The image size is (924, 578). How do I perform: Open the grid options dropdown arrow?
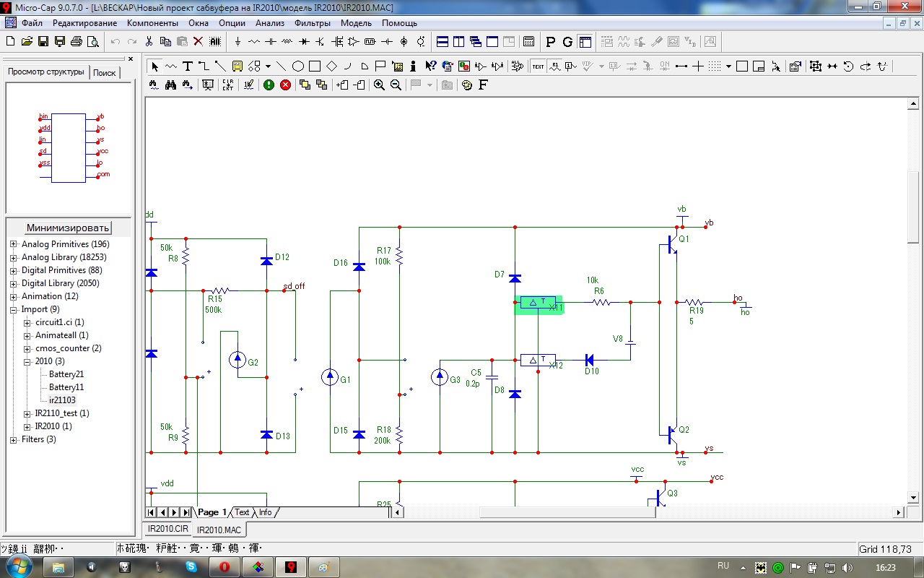coord(728,66)
